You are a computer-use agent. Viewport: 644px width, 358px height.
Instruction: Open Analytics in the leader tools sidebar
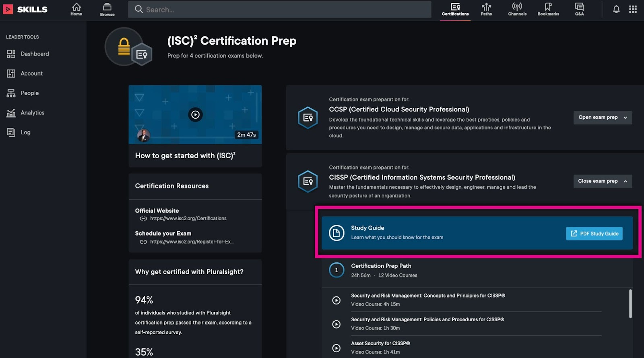click(x=32, y=113)
